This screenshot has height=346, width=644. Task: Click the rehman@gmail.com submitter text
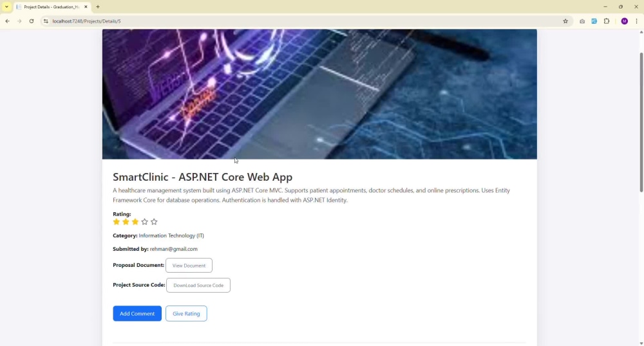[x=174, y=249]
